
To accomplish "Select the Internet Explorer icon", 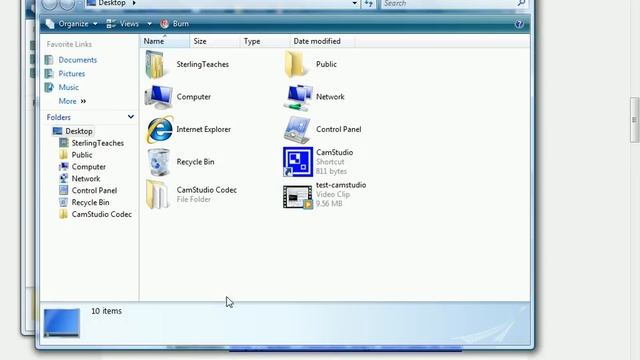I will pyautogui.click(x=159, y=129).
